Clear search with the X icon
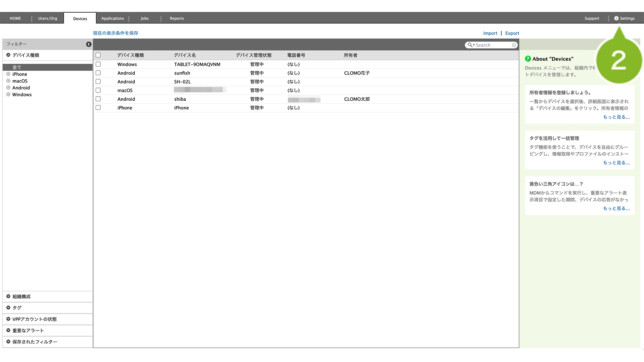The image size is (644, 362). (x=514, y=45)
